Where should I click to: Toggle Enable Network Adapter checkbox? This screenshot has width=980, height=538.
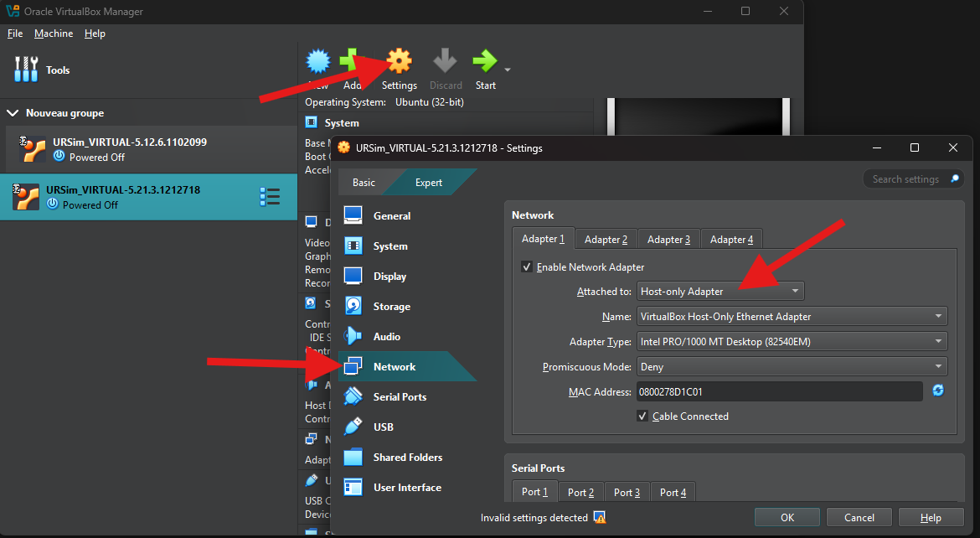[527, 267]
